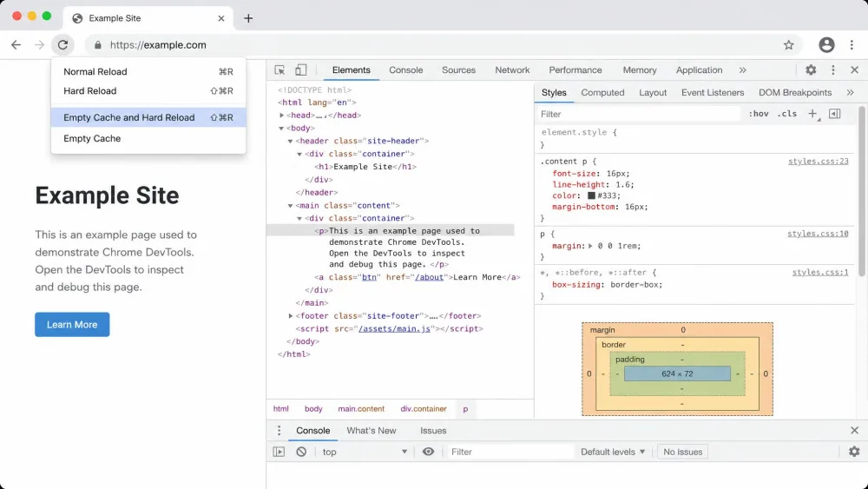The image size is (868, 489).
Task: Choose Hard Reload from menu
Action: (148, 91)
